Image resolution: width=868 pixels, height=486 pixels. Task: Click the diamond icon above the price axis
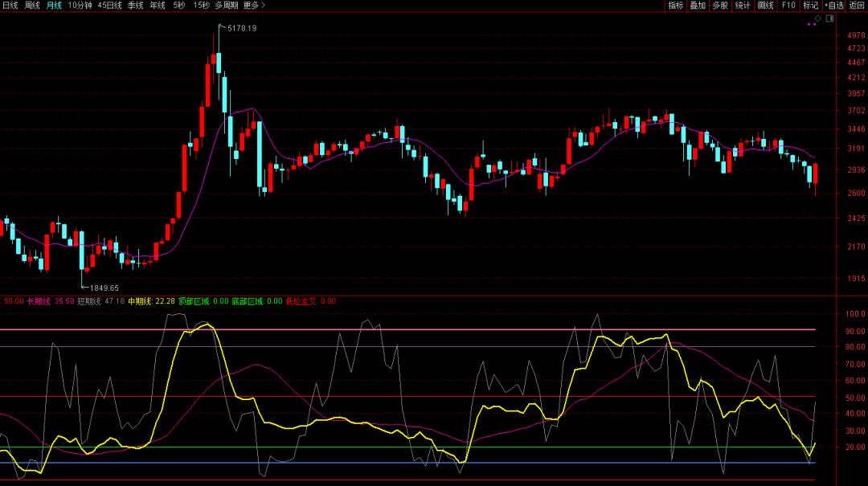(818, 18)
